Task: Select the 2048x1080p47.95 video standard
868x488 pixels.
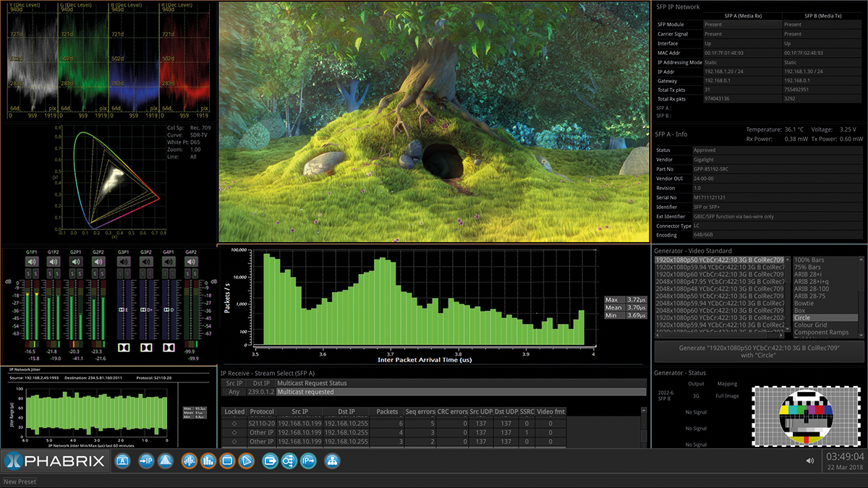Action: (x=720, y=281)
